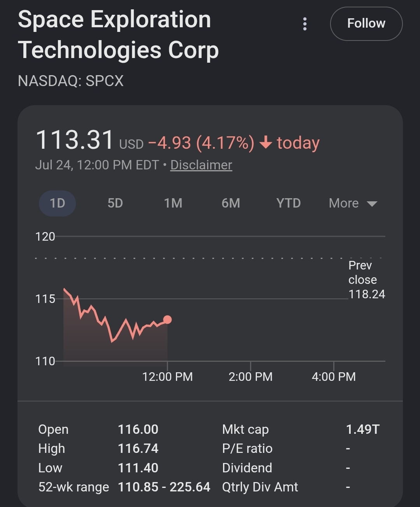Open the three-dot options menu
This screenshot has width=420, height=507.
click(305, 24)
